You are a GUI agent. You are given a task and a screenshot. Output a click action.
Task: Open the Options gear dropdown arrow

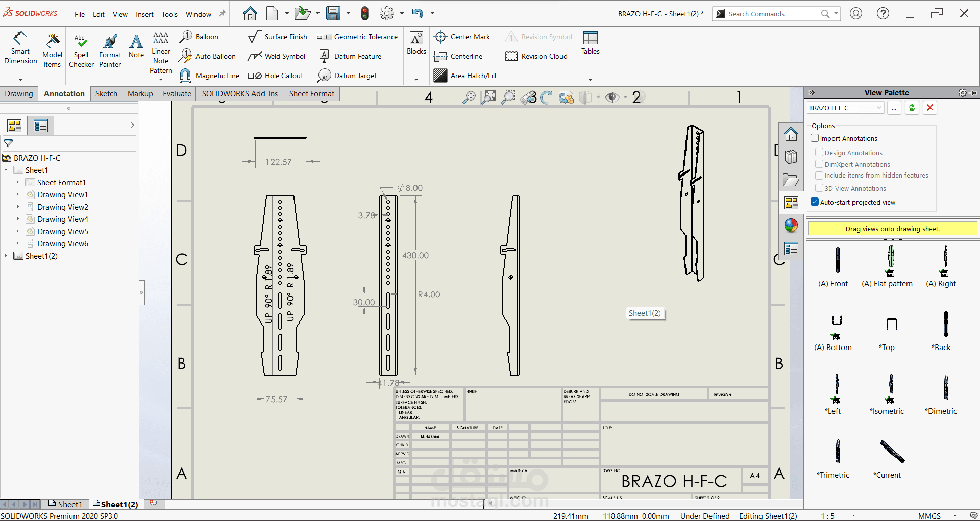(x=402, y=13)
